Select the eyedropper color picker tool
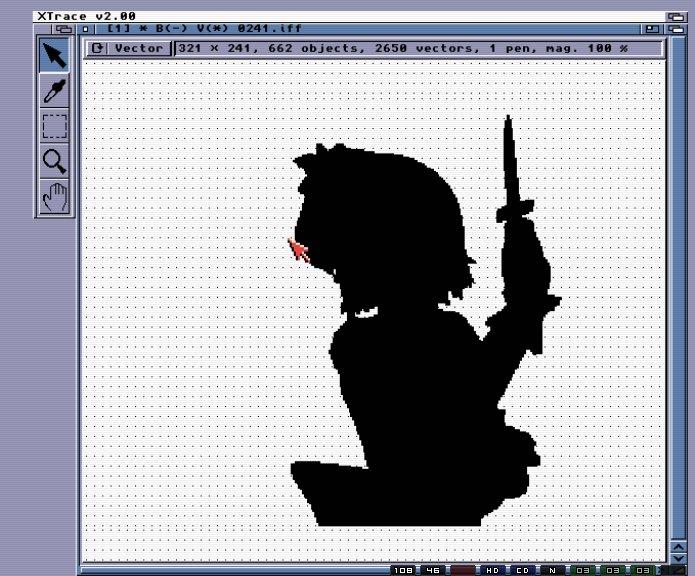This screenshot has width=695, height=576. (54, 90)
